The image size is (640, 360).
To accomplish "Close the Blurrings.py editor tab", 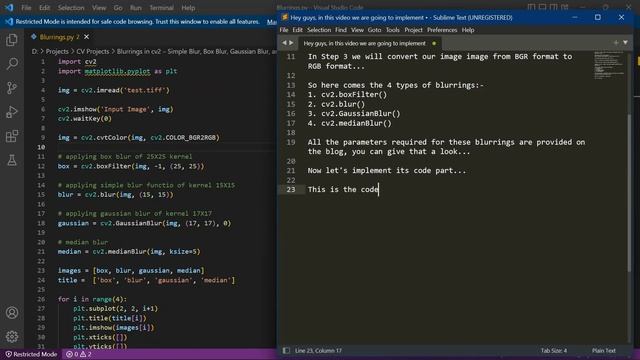I will point(87,37).
